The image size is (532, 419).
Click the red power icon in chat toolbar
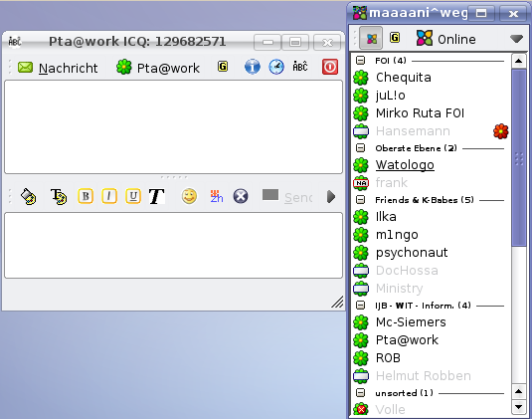(330, 67)
